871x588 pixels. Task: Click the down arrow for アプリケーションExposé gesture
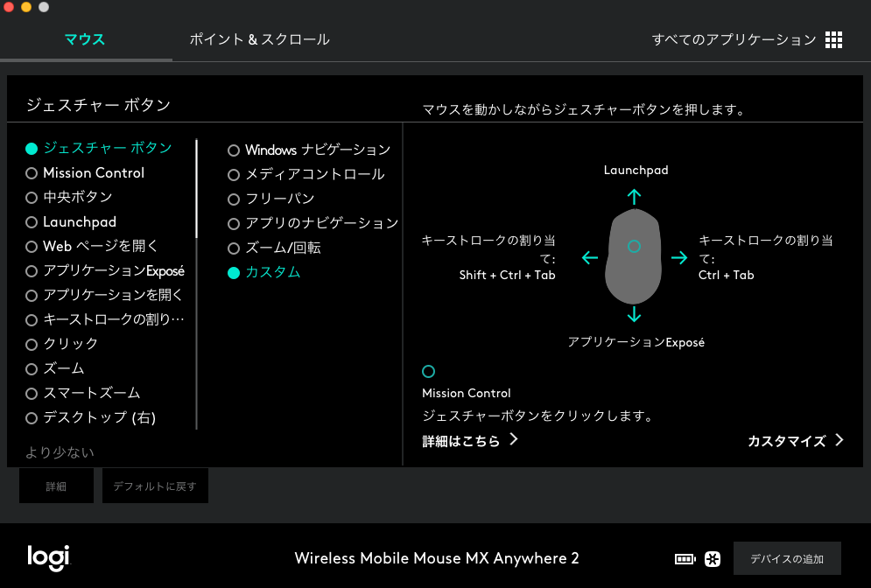(x=634, y=314)
